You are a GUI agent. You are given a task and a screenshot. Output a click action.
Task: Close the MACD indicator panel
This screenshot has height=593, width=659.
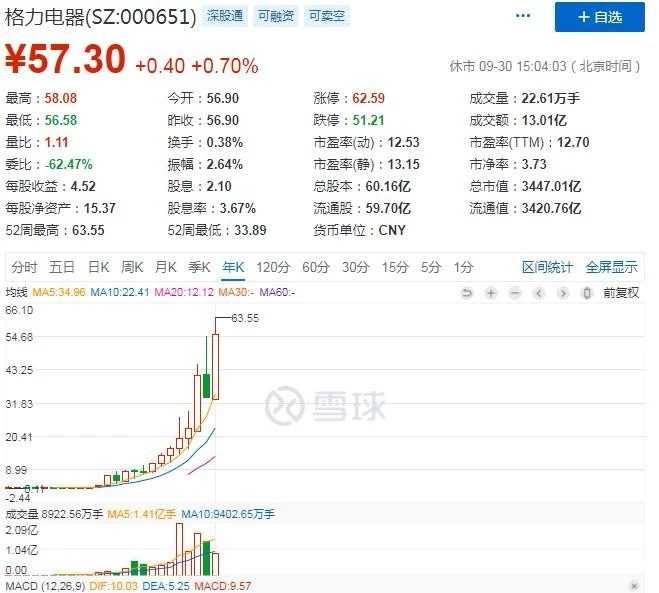tap(635, 585)
